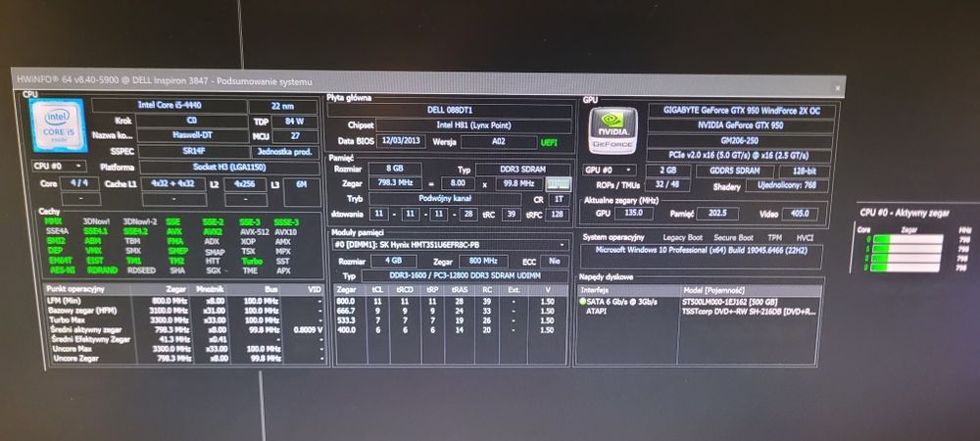Click the PCIe v2.0 x16 bus field
The image size is (980, 441).
click(739, 156)
